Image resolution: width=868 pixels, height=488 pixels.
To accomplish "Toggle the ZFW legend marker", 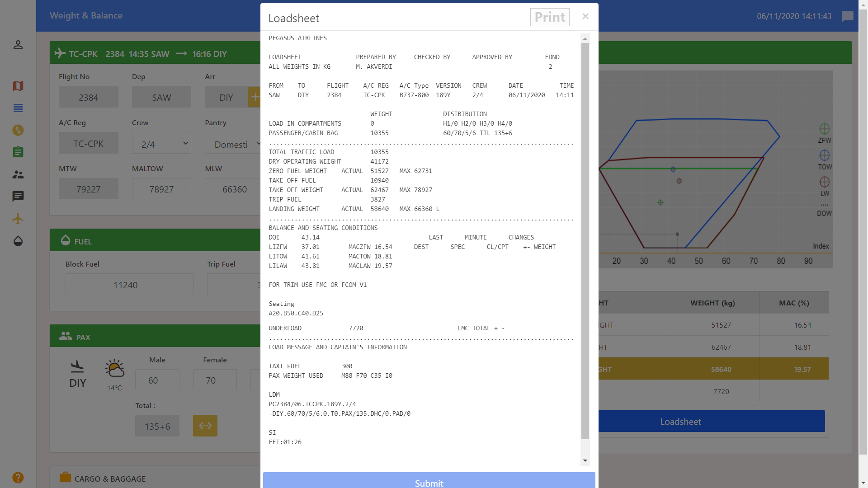I will coord(825,129).
